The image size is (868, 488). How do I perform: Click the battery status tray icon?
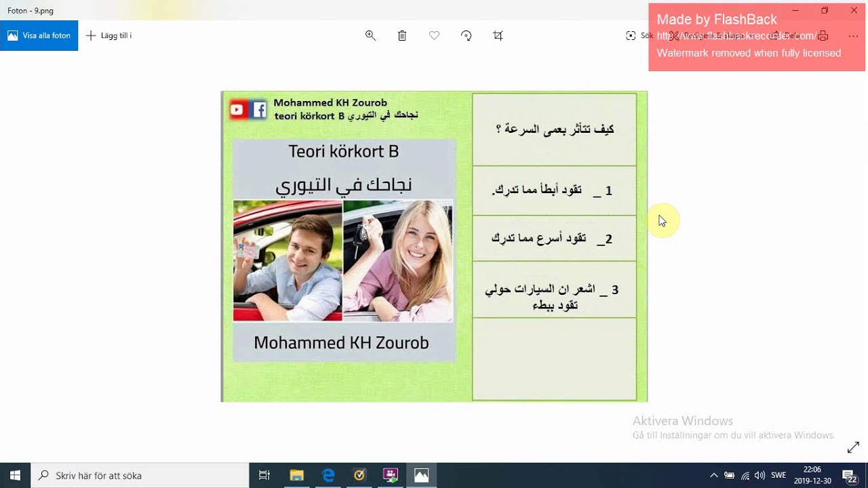click(730, 475)
